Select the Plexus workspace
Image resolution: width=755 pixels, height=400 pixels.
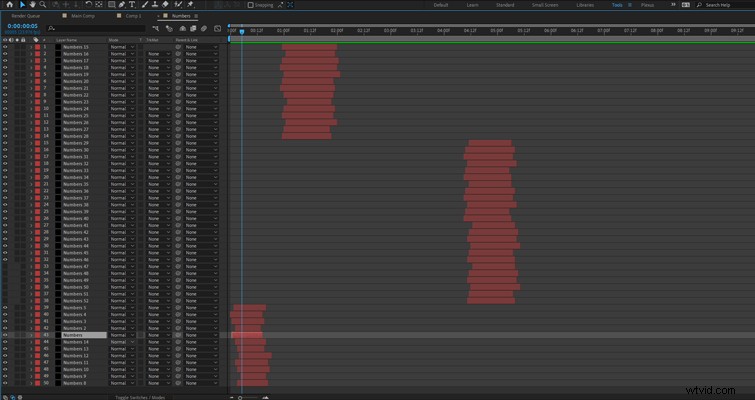647,5
